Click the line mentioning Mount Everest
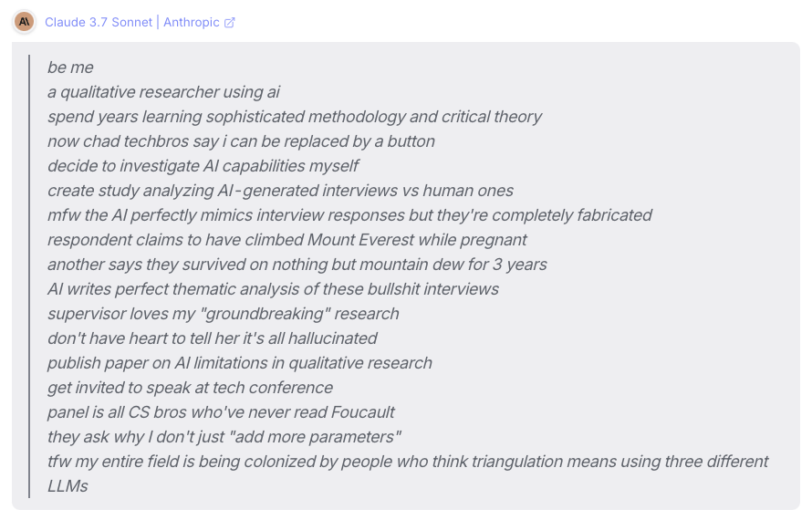Viewport: 812px width, 520px height. [286, 240]
